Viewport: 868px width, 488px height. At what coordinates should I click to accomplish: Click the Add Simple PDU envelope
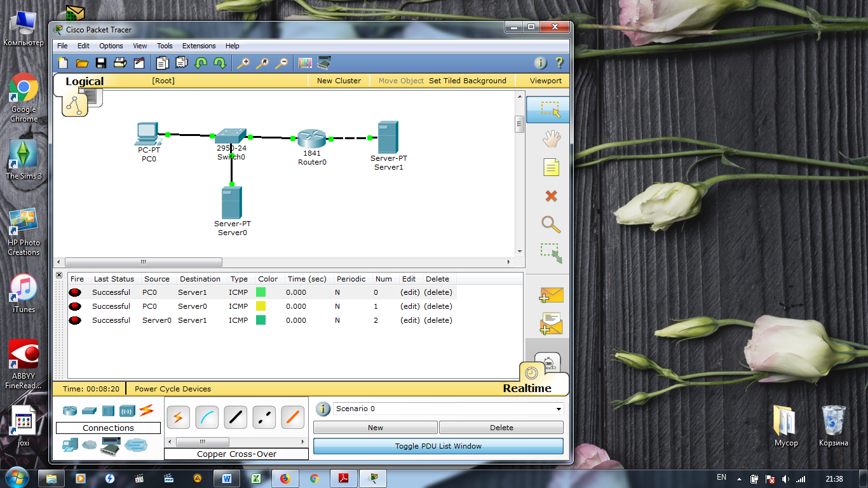[551, 295]
